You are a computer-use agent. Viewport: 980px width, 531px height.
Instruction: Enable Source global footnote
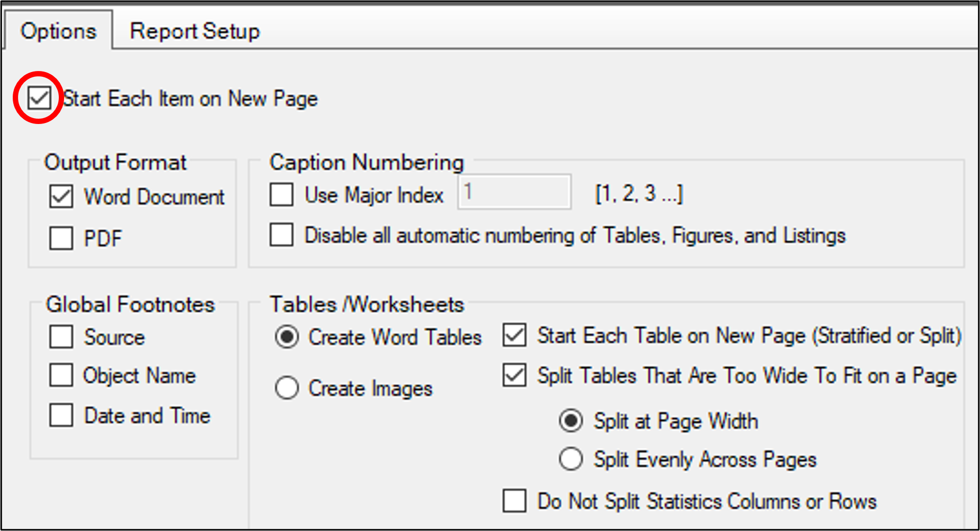click(x=61, y=337)
